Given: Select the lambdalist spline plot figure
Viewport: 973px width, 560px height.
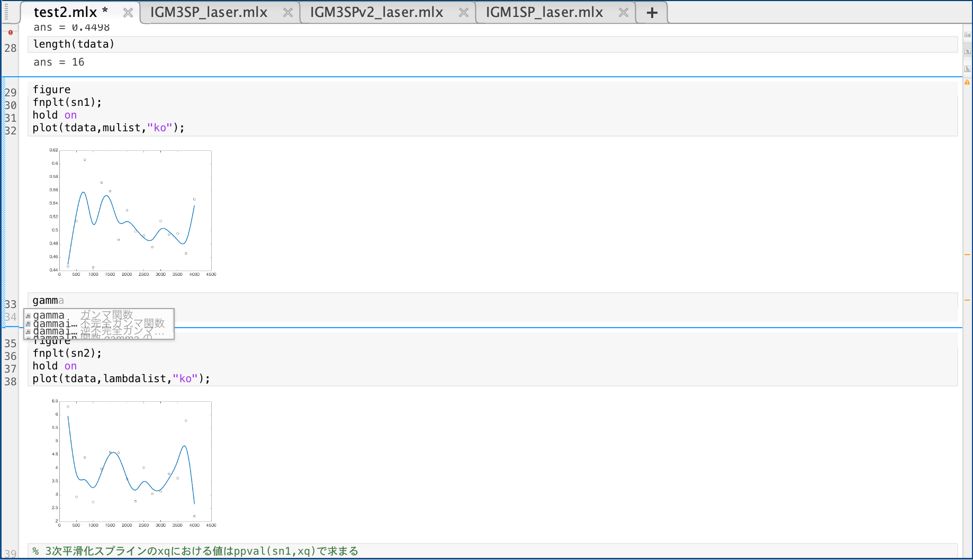Looking at the screenshot, I should click(x=135, y=462).
